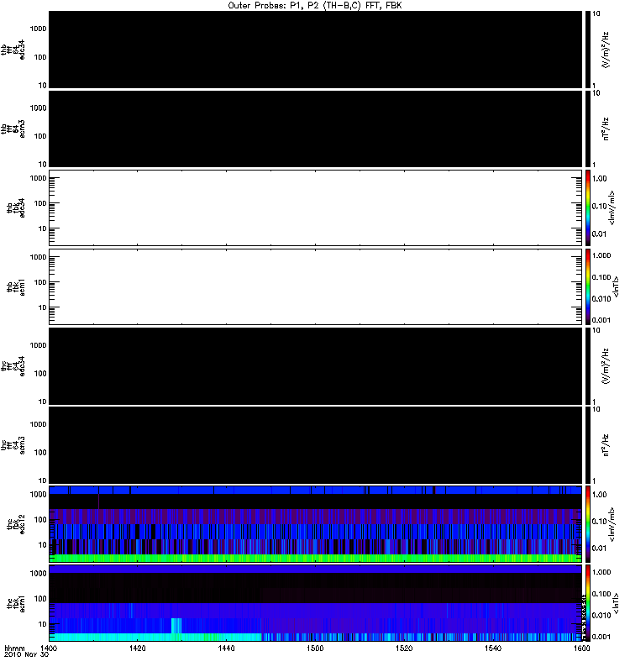Click the 0.10 color bar value of thb fbk edc34
This screenshot has width=630, height=672.
[x=599, y=206]
